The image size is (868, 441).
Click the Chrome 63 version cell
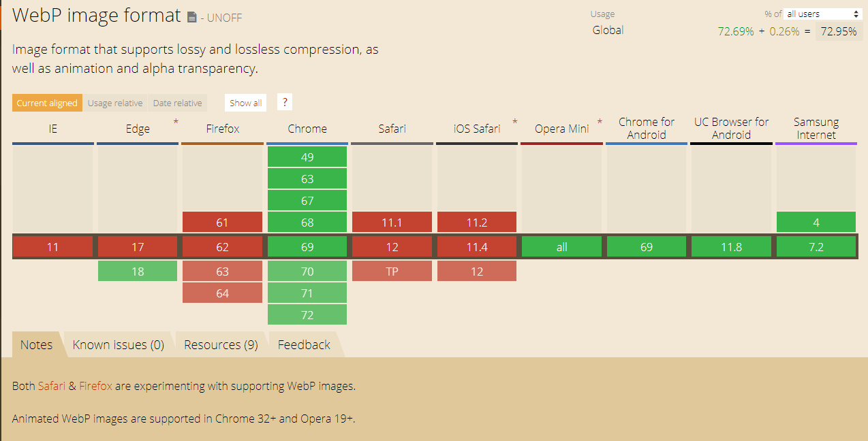coord(307,178)
